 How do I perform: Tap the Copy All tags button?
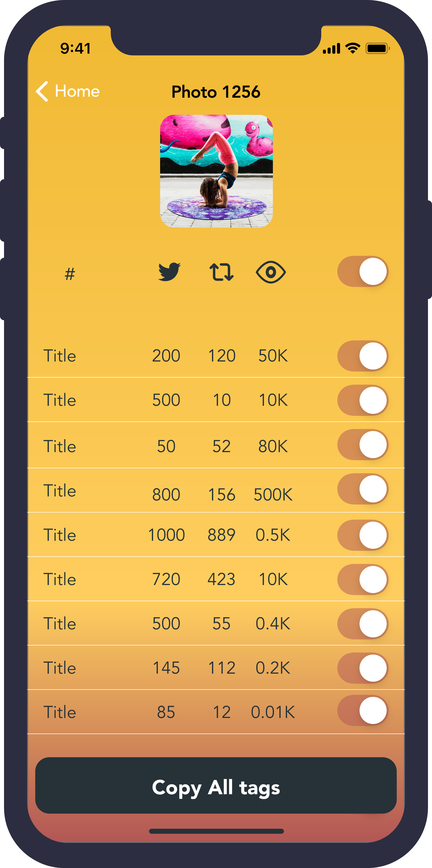pyautogui.click(x=216, y=785)
